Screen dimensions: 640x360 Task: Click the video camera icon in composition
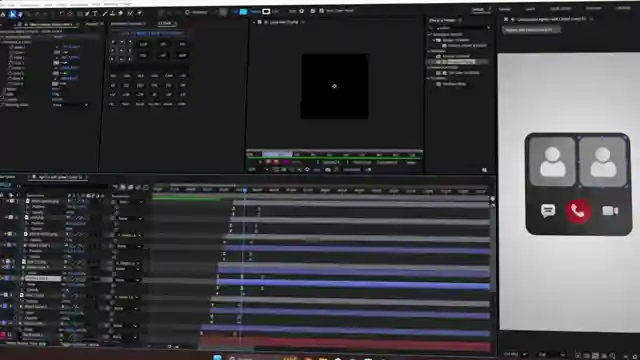pos(610,211)
